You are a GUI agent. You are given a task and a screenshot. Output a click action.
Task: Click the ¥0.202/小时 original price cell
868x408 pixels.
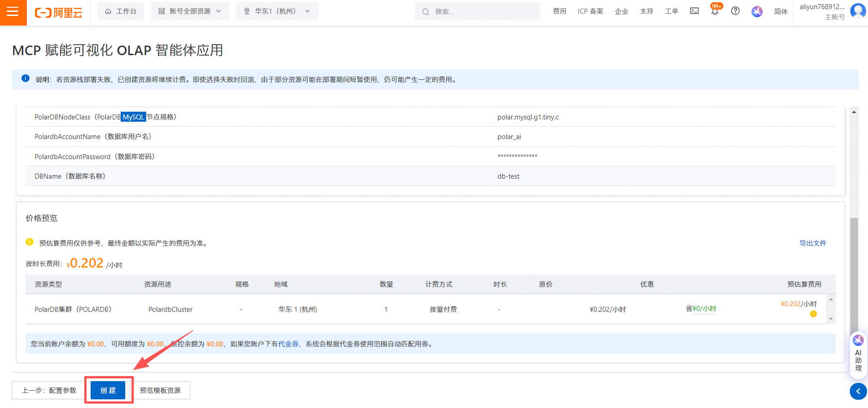[x=608, y=309]
